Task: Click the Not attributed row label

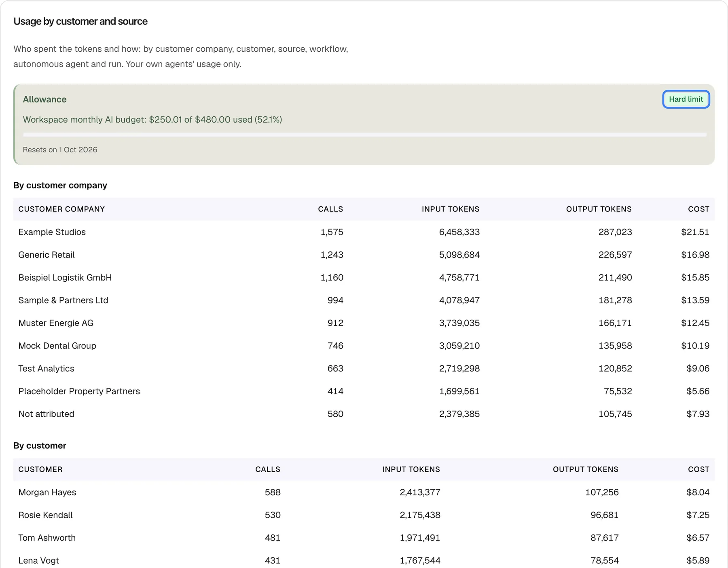Action: 47,414
